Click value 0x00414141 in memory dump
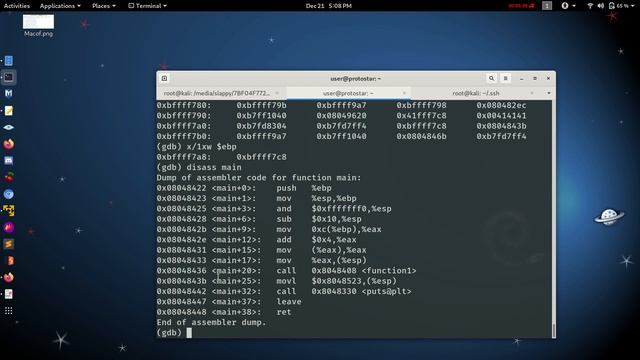640x360 pixels. 501,116
